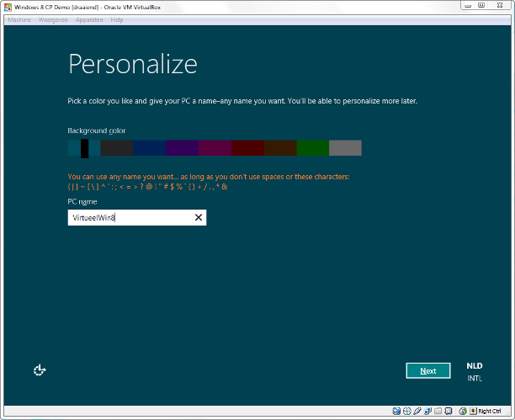Click the VirtualBox icon in the title bar
Screen dimensions: 515x420
click(x=8, y=7)
